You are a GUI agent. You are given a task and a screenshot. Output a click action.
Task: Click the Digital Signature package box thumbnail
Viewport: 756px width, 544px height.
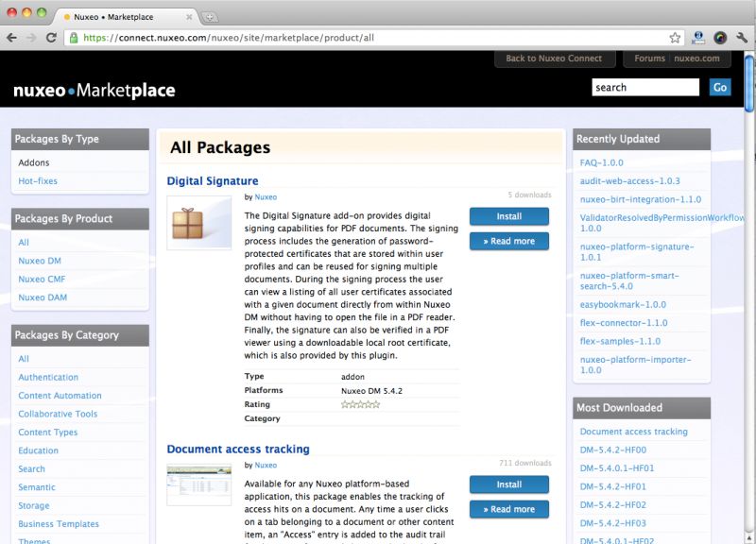point(199,223)
